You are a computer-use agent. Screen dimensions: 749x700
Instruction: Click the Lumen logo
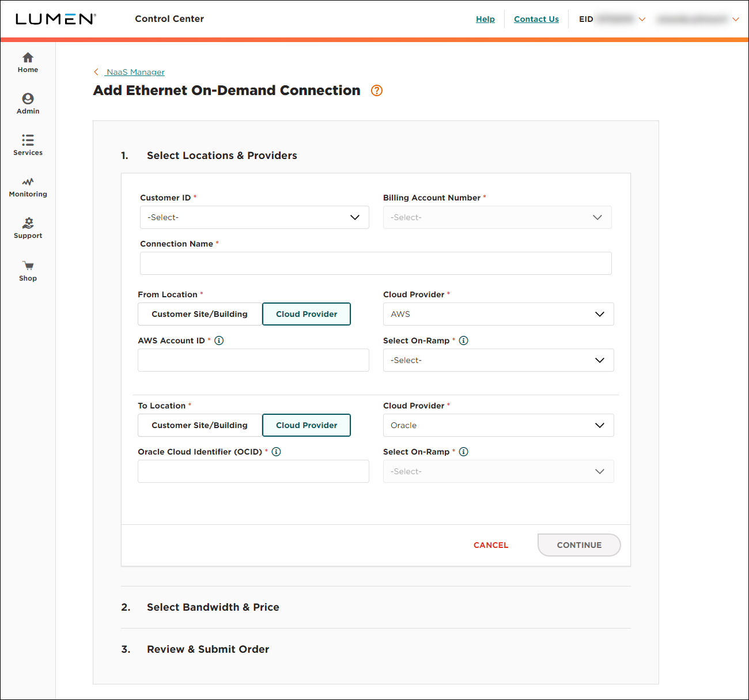pos(55,19)
